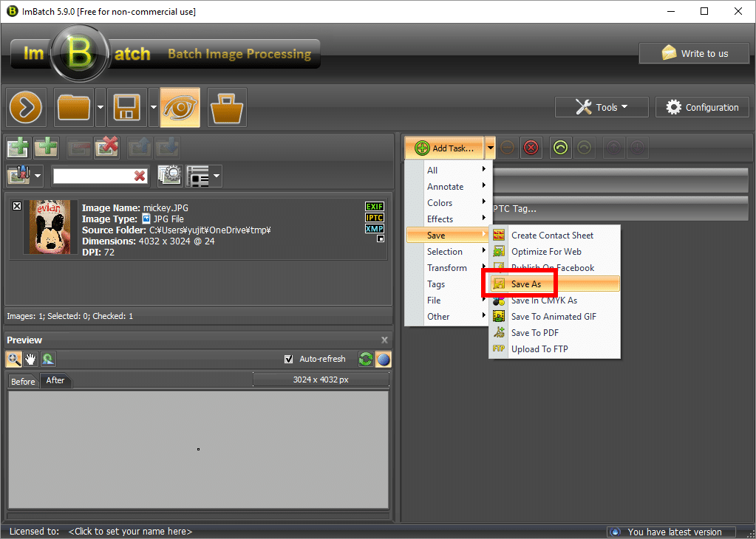
Task: Click the Configuration button
Action: click(x=703, y=107)
